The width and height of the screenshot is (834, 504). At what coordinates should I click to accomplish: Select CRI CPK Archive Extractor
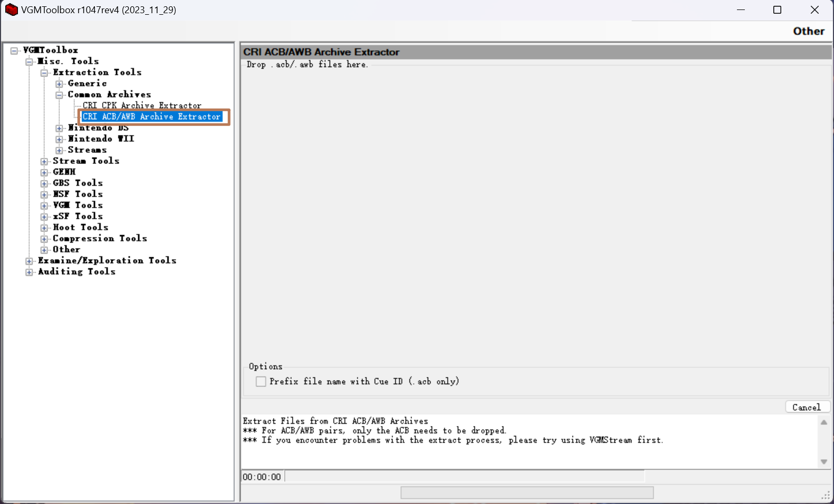pyautogui.click(x=142, y=105)
